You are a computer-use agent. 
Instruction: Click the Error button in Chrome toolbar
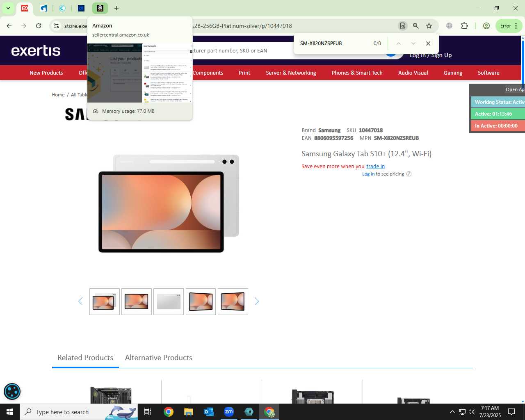(x=509, y=26)
